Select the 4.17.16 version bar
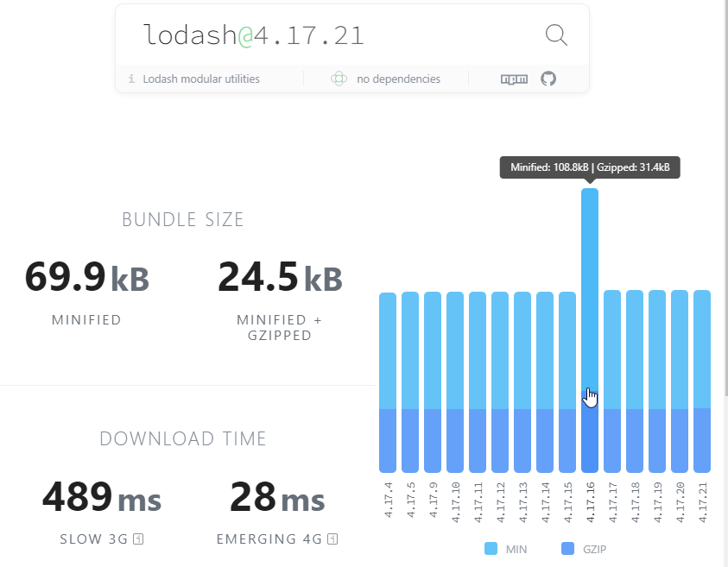Image resolution: width=728 pixels, height=567 pixels. pyautogui.click(x=590, y=331)
